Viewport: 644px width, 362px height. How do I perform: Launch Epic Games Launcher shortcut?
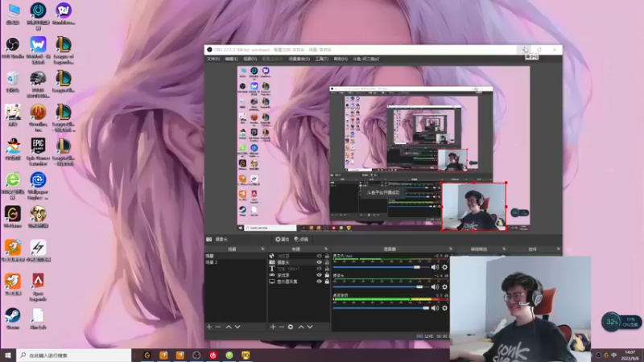[x=38, y=151]
